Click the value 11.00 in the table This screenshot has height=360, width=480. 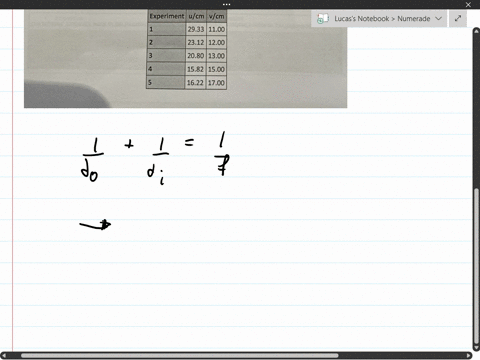click(217, 29)
